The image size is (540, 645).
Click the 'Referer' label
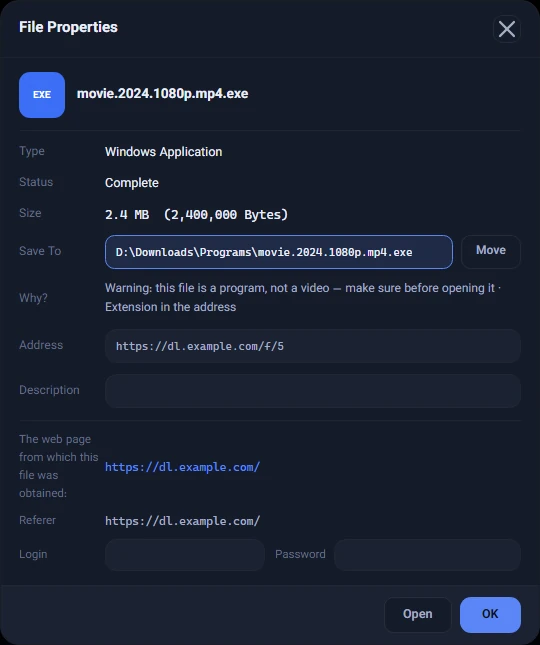(37, 520)
